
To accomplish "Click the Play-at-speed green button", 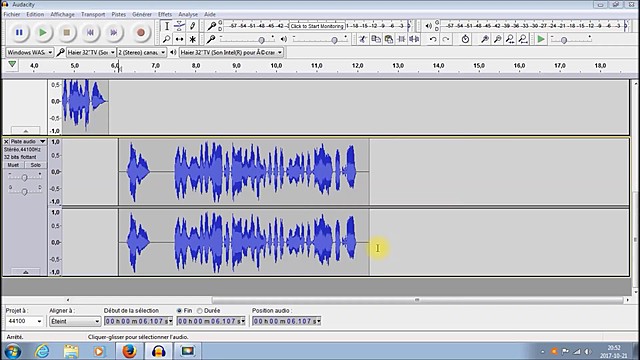I will tap(541, 39).
